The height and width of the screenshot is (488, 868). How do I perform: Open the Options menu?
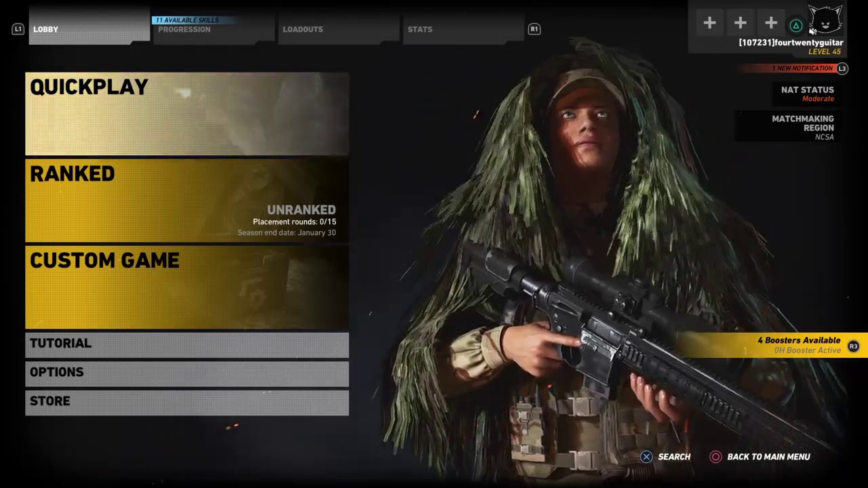point(187,373)
